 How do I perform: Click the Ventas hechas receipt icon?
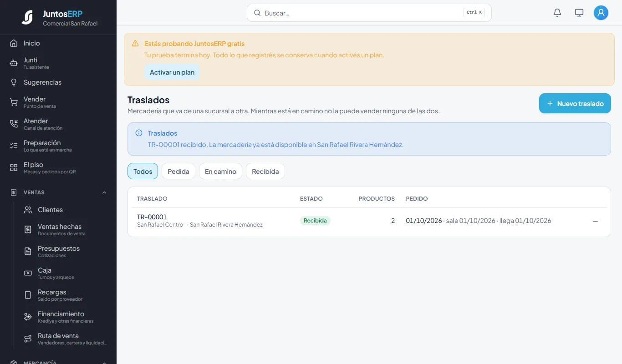pos(28,230)
